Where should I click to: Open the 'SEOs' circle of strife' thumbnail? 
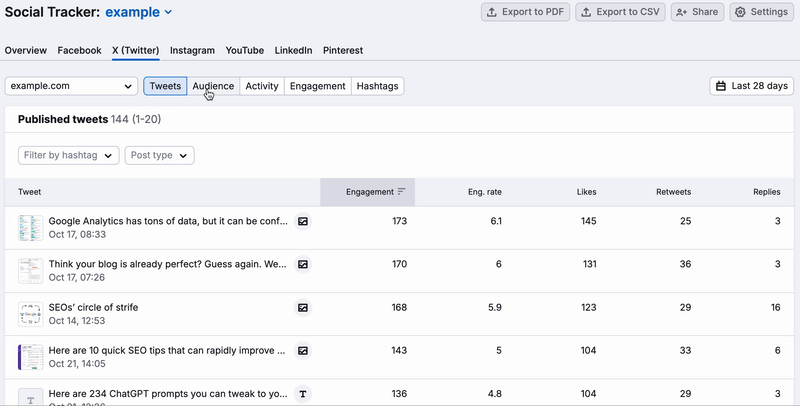tap(31, 314)
